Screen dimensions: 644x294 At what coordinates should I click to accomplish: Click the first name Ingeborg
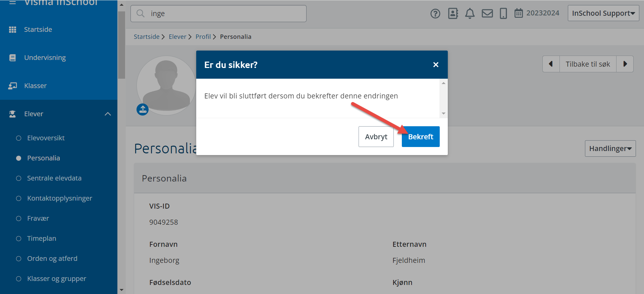[164, 260]
